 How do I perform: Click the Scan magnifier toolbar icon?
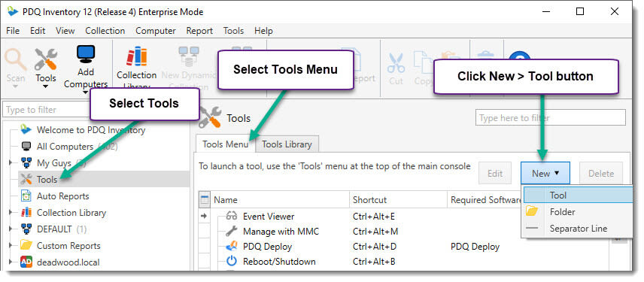click(x=15, y=59)
